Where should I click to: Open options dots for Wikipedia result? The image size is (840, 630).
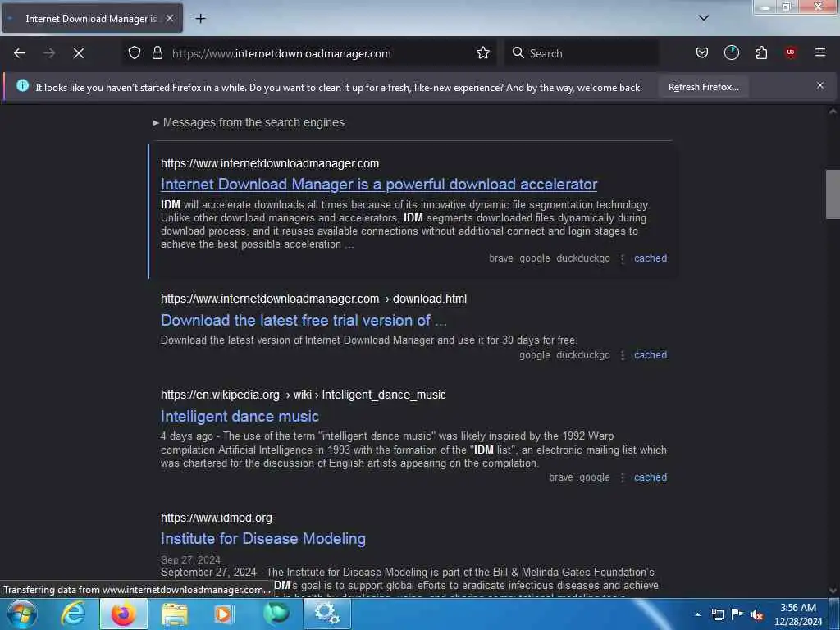[623, 478]
